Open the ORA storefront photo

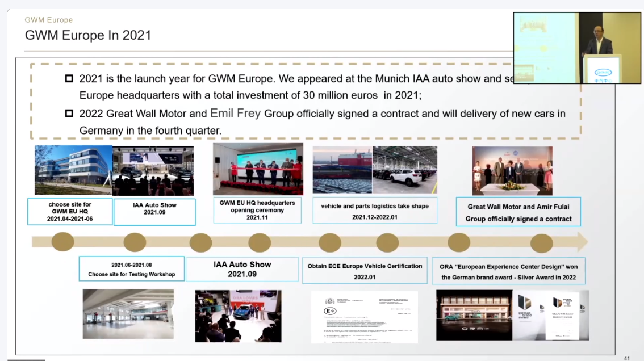tap(474, 316)
